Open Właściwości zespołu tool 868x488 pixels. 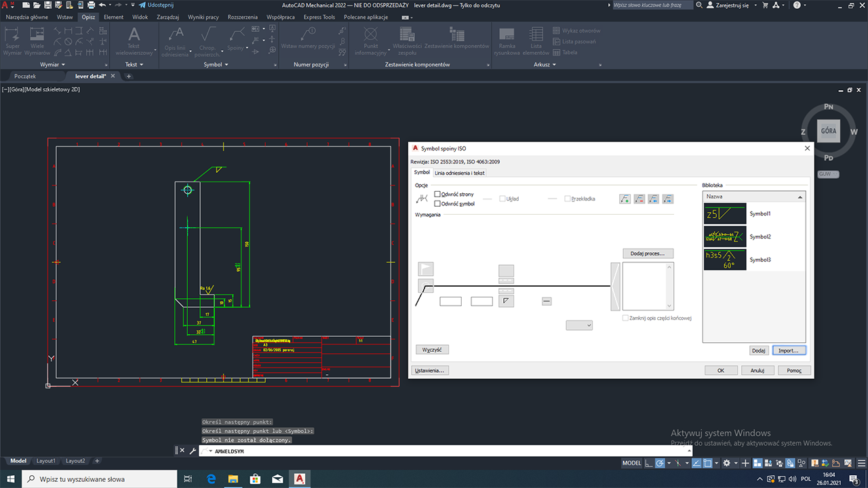[407, 41]
